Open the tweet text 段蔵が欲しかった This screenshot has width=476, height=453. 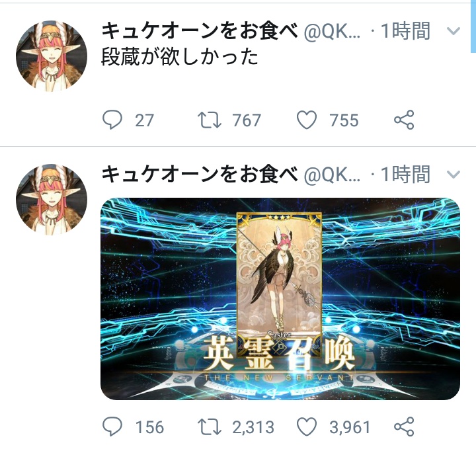[180, 57]
